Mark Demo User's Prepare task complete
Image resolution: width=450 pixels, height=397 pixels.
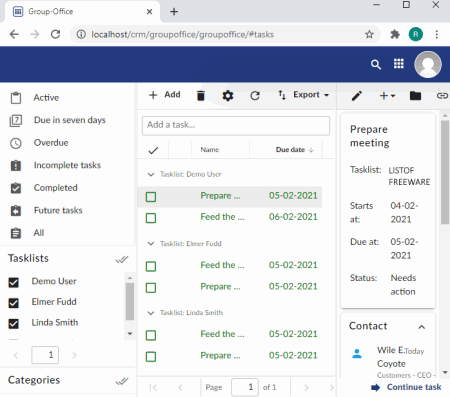tap(151, 197)
